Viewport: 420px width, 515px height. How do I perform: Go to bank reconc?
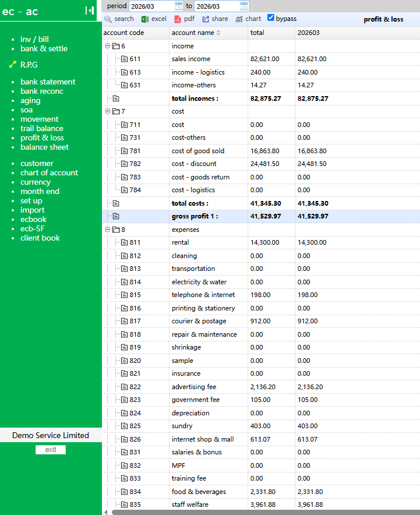[42, 91]
